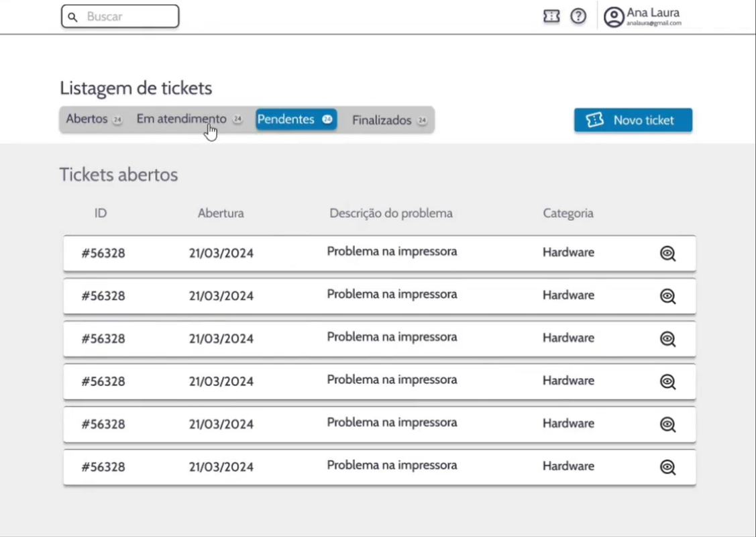Click the Descrição do problema column header
The height and width of the screenshot is (537, 756).
click(391, 213)
